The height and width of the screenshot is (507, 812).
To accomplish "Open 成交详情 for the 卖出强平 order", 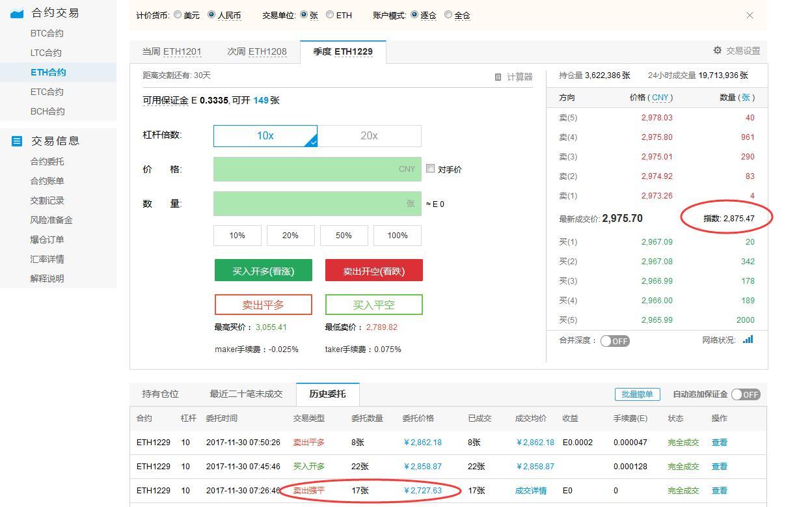I will 531,491.
